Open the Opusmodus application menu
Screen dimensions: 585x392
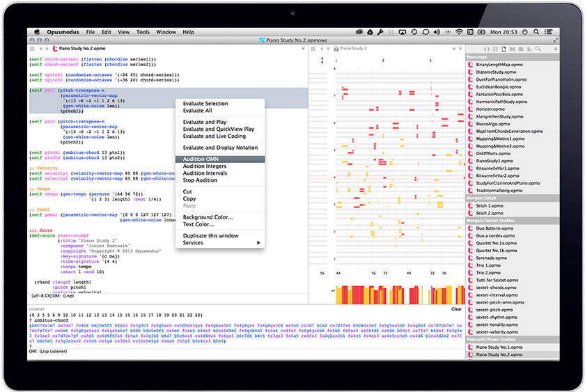(63, 32)
